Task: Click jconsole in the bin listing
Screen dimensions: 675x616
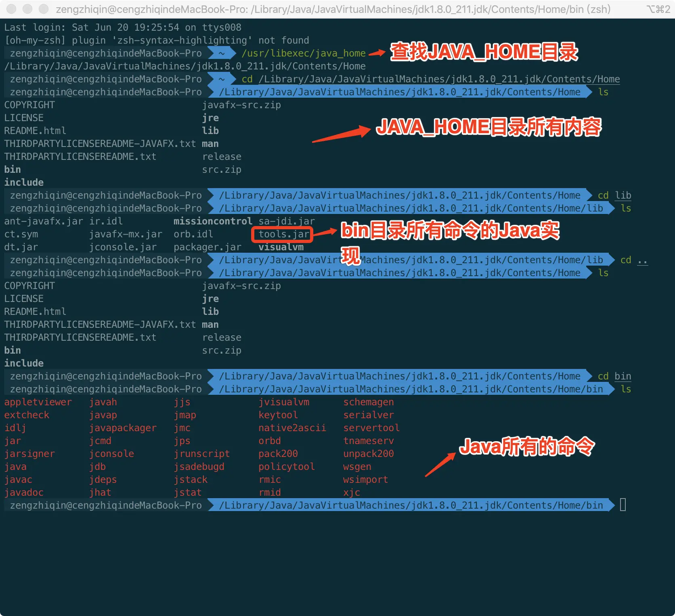Action: click(111, 454)
